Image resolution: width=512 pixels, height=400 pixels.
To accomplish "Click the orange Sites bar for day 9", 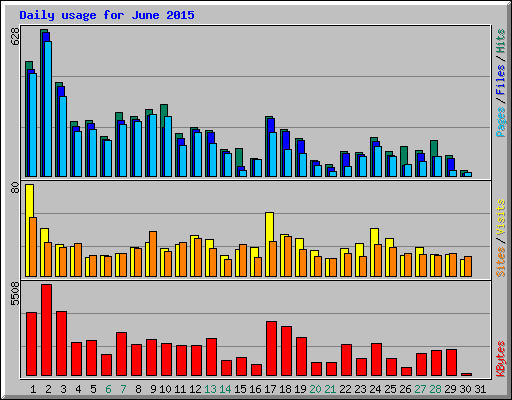I will (x=153, y=254).
